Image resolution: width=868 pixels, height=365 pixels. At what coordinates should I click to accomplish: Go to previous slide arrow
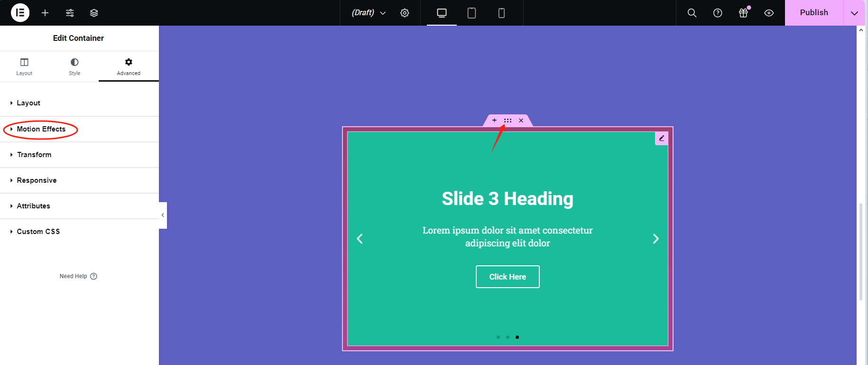[360, 239]
